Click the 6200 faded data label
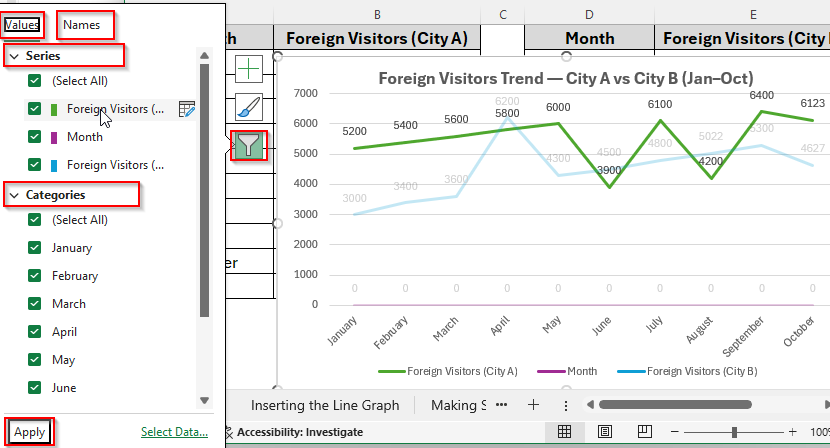This screenshot has width=830, height=448. (507, 101)
